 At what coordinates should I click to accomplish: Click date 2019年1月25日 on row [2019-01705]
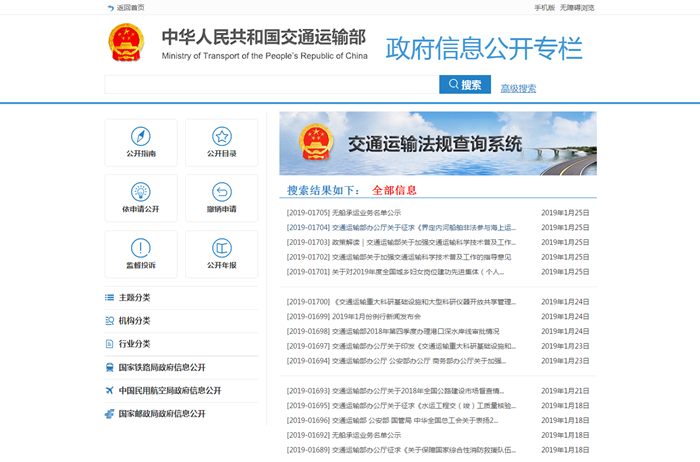click(x=565, y=213)
